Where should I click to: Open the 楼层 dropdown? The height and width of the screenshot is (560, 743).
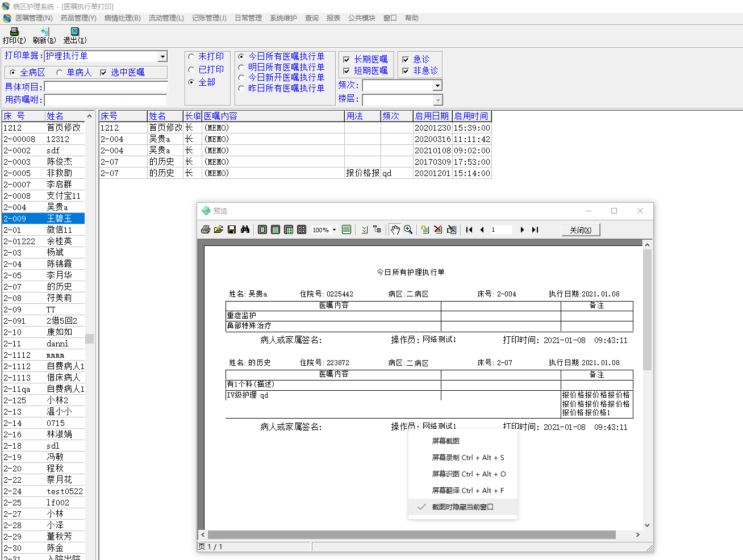click(437, 100)
